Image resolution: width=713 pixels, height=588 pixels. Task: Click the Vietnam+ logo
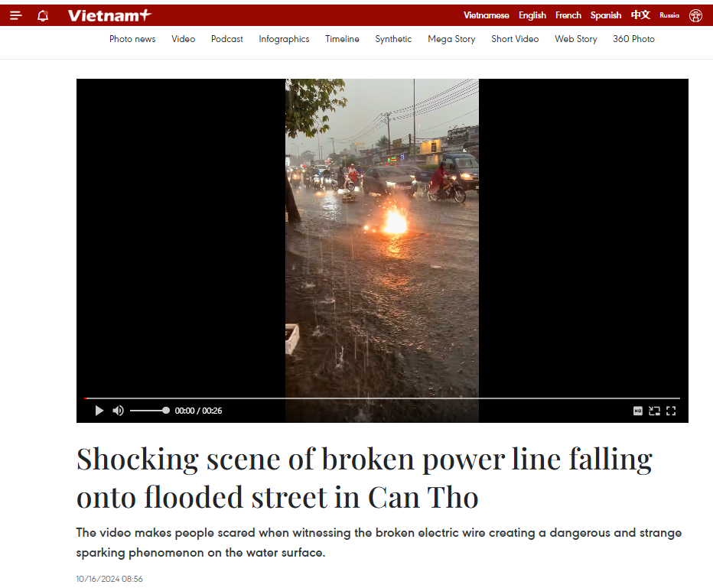point(109,15)
